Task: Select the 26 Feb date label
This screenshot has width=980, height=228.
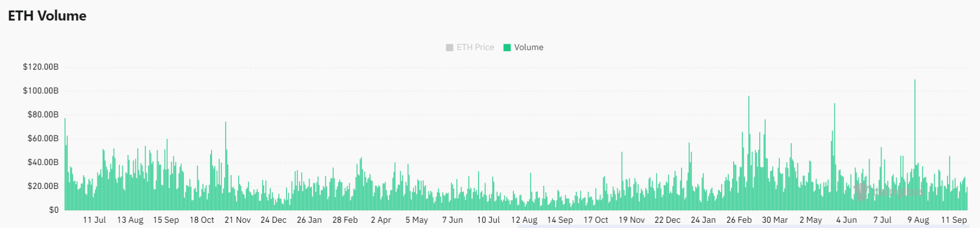Action: tap(739, 220)
